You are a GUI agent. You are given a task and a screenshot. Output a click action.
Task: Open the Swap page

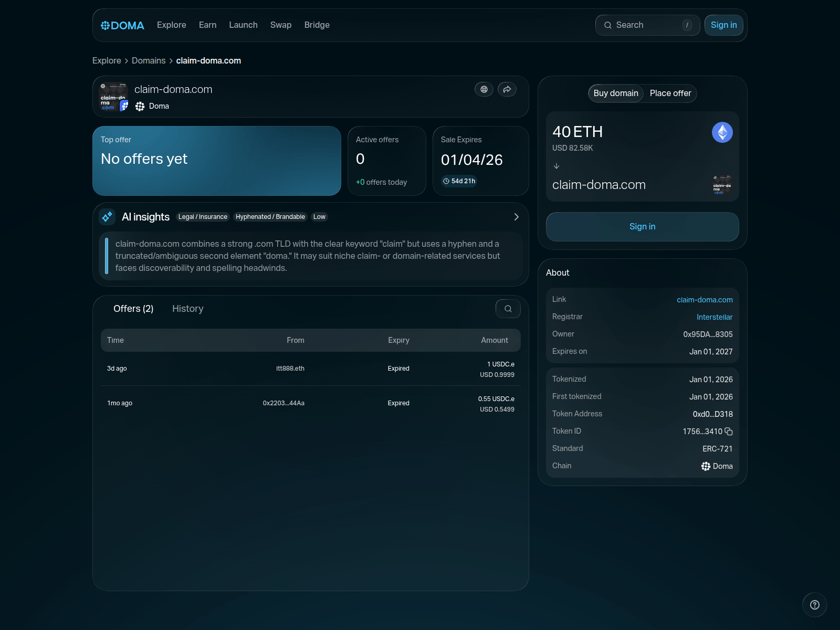(281, 25)
